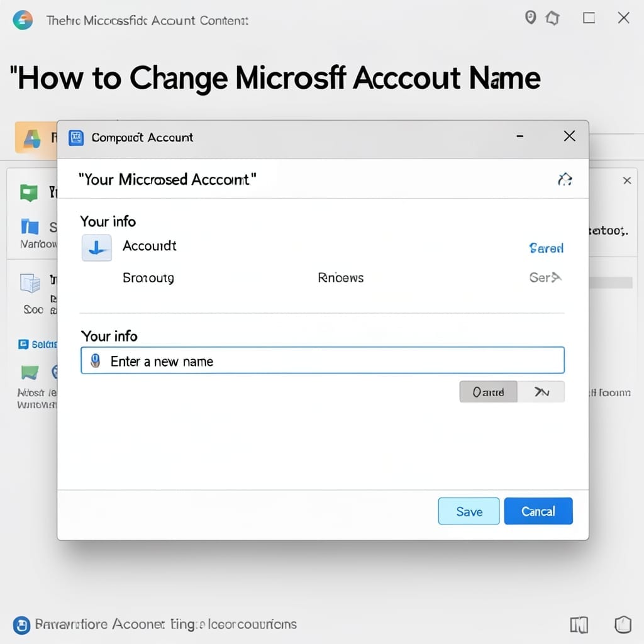Viewport: 644px width, 644px height.
Task: Click the arrow button beside Oancel
Action: coord(541,392)
